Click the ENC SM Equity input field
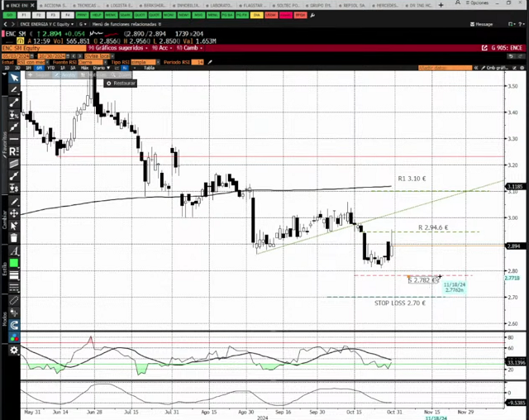529x420 pixels. click(x=44, y=48)
